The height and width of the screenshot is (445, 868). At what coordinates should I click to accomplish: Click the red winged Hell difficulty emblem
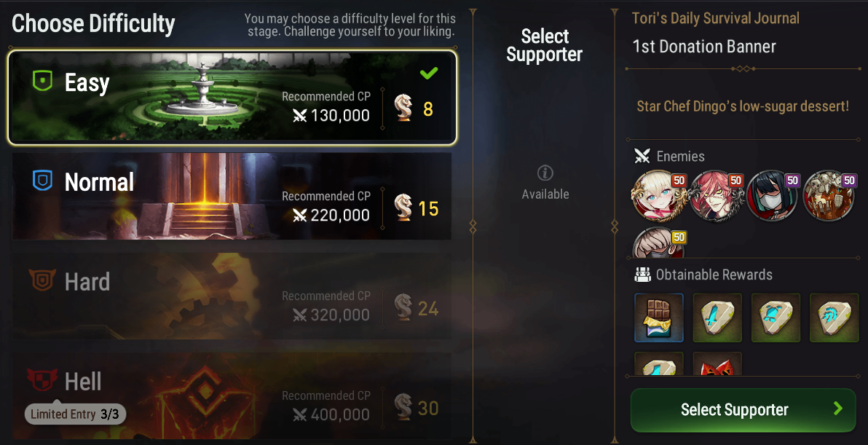[x=43, y=379]
